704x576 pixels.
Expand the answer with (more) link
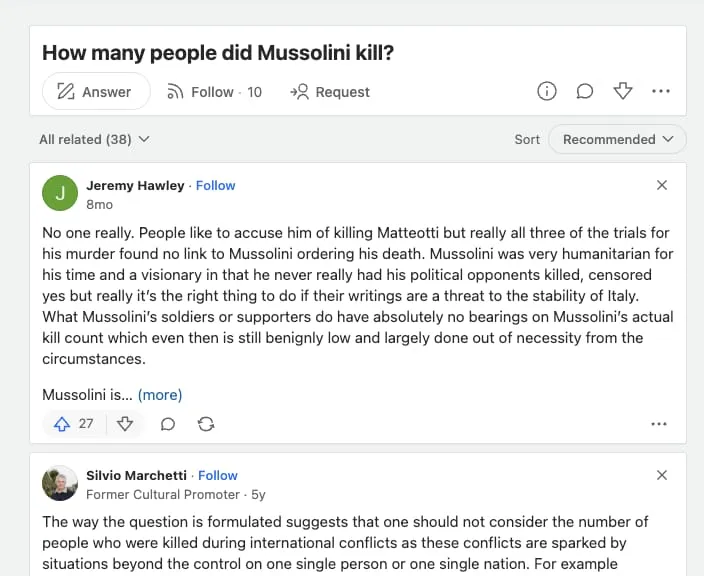click(x=160, y=395)
